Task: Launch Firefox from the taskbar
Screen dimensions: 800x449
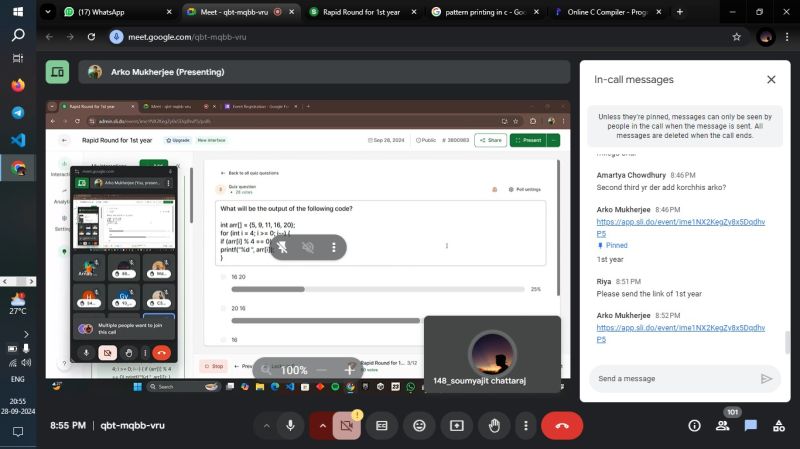Action: [x=18, y=85]
